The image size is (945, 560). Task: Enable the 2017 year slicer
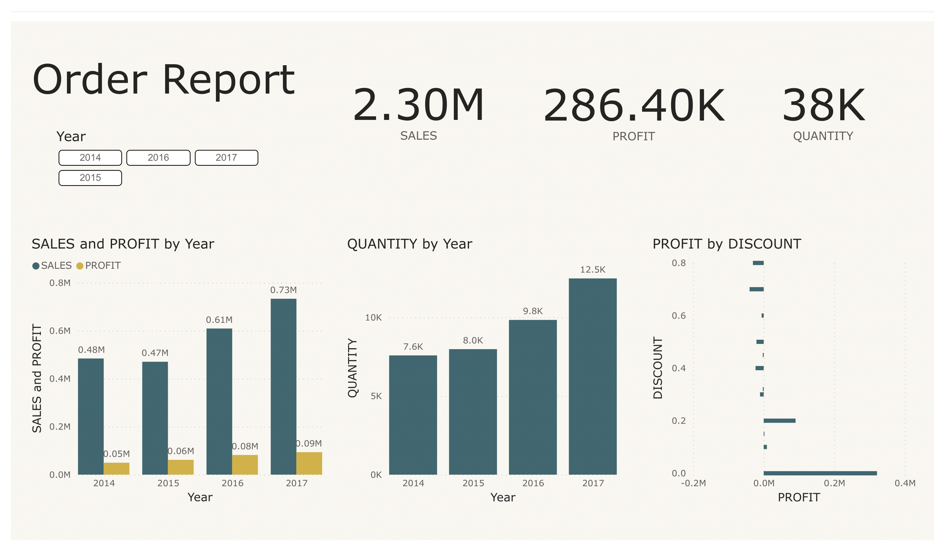coord(226,158)
